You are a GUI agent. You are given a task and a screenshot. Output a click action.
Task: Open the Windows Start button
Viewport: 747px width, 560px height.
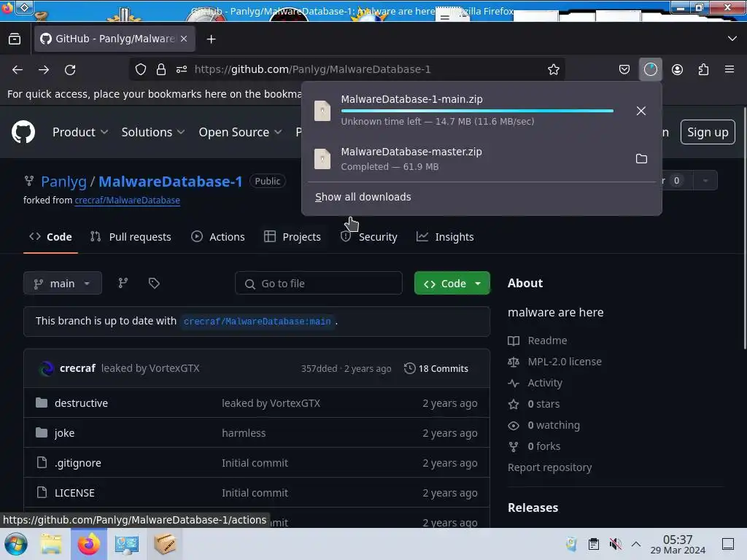pos(15,544)
